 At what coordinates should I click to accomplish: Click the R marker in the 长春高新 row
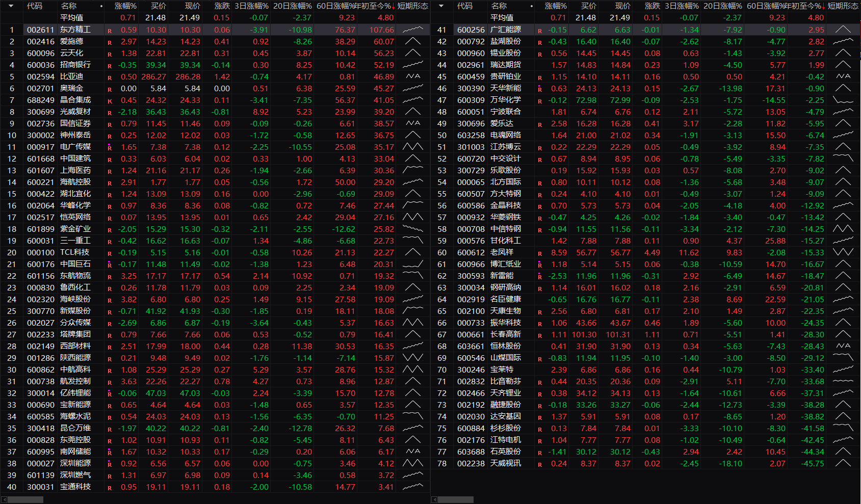tap(540, 336)
